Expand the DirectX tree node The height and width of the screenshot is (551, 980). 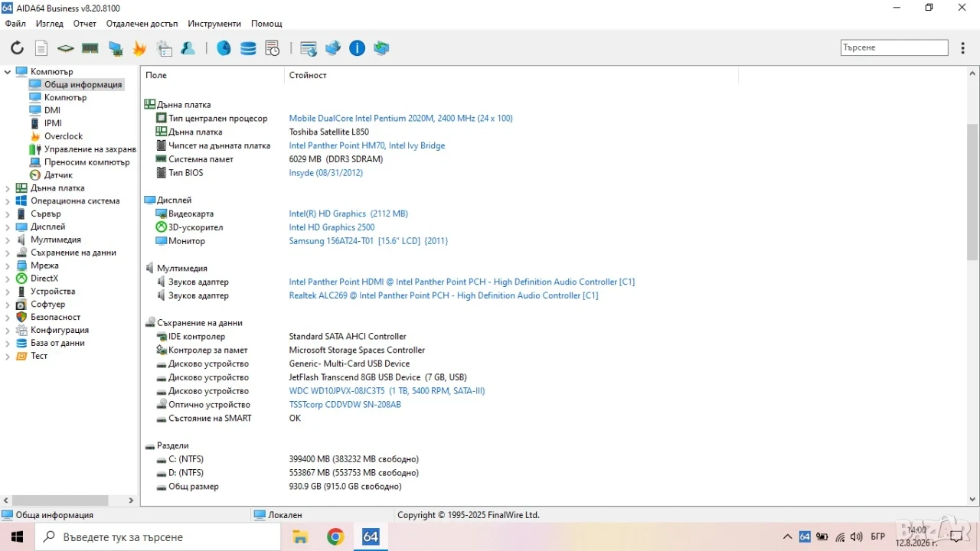coord(8,279)
